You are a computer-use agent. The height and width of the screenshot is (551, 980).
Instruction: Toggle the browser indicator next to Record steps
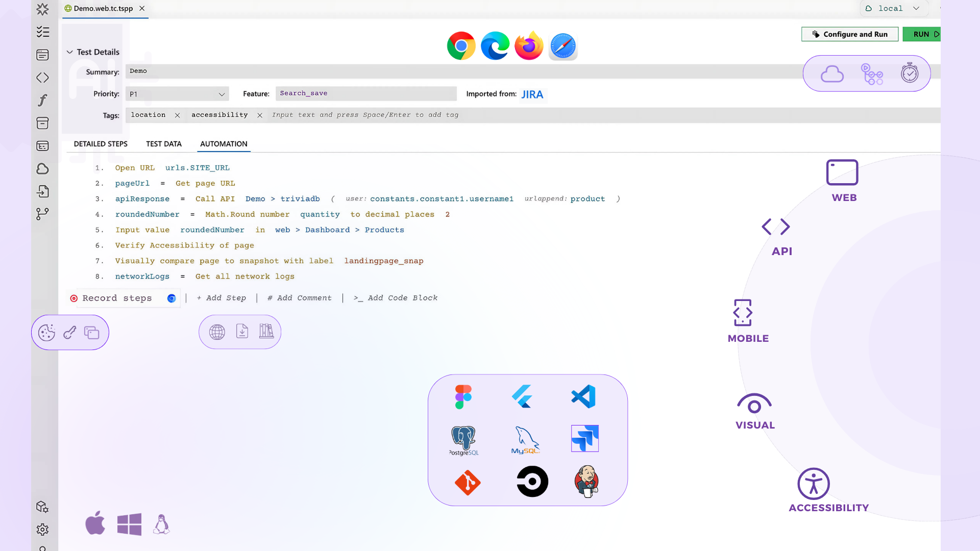[x=171, y=298]
